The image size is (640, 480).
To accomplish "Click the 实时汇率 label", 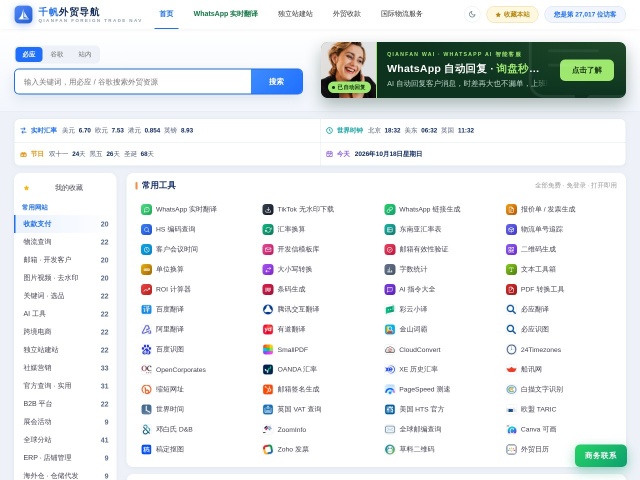I will (x=44, y=131).
